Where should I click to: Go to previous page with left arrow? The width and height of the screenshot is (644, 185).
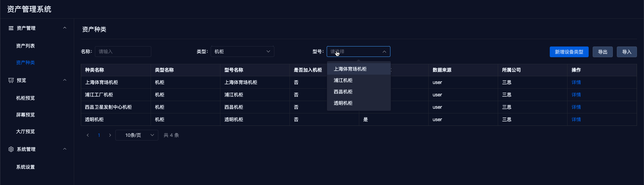pos(88,135)
